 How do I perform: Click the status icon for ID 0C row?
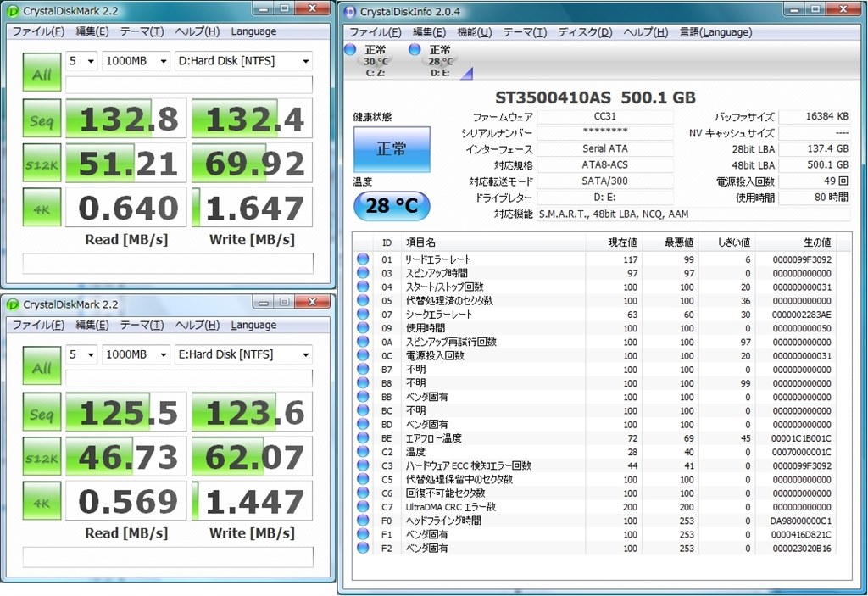pyautogui.click(x=363, y=355)
